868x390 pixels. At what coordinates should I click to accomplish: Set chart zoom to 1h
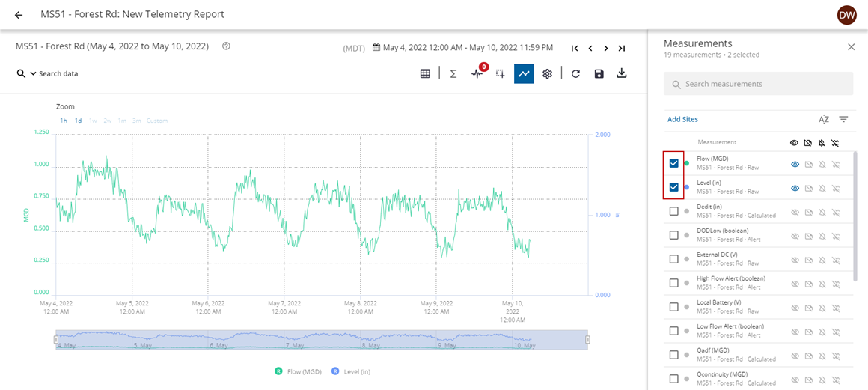[64, 121]
